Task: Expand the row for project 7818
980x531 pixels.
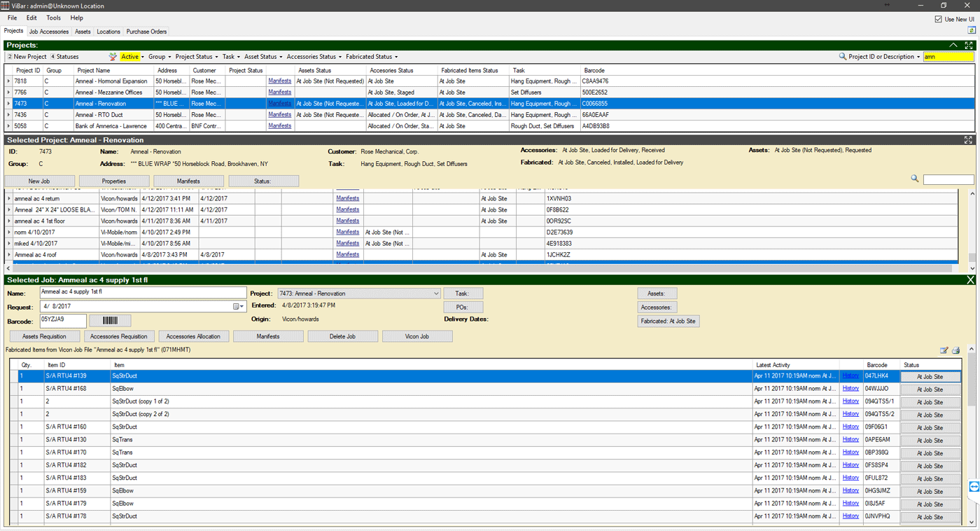Action: 7,81
